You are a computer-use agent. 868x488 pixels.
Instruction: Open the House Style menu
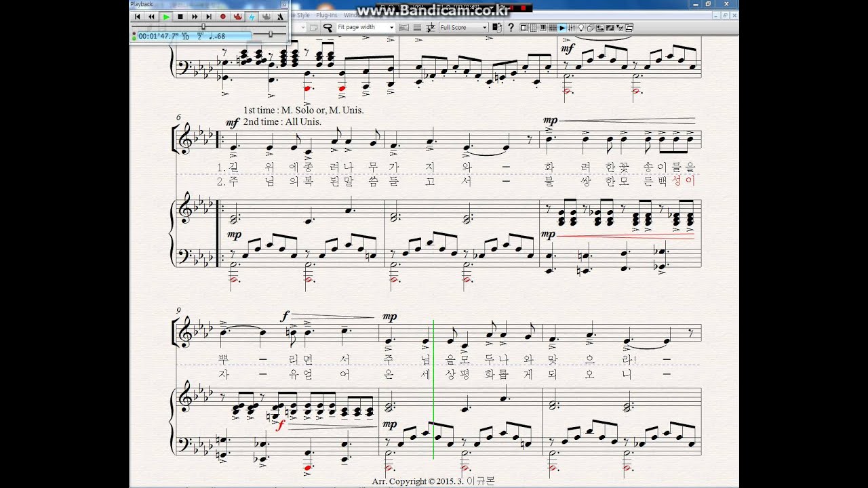(x=299, y=15)
